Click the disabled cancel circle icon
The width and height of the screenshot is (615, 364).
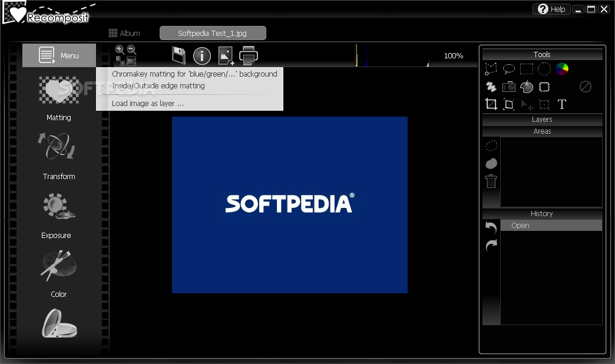pos(585,87)
